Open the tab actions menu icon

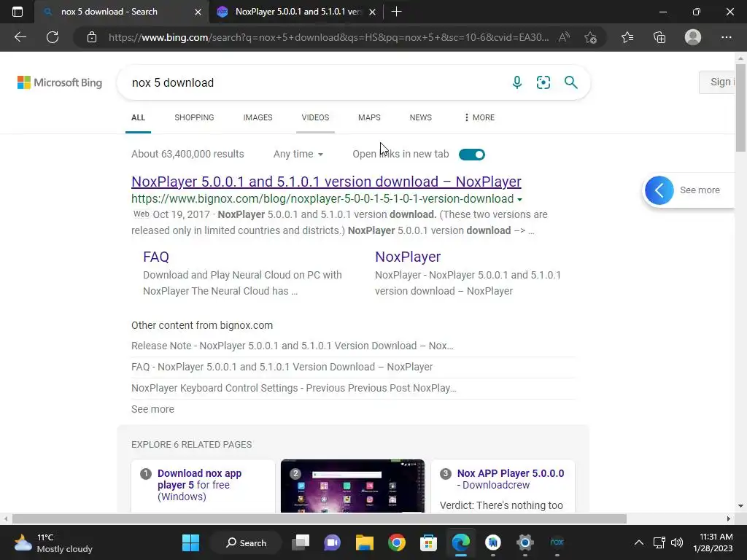tap(18, 12)
